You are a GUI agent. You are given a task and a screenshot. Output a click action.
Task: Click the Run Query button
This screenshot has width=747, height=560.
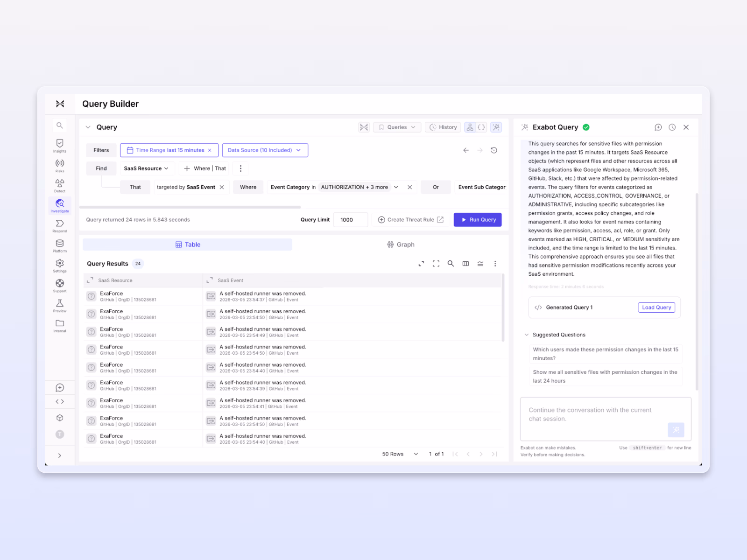477,219
